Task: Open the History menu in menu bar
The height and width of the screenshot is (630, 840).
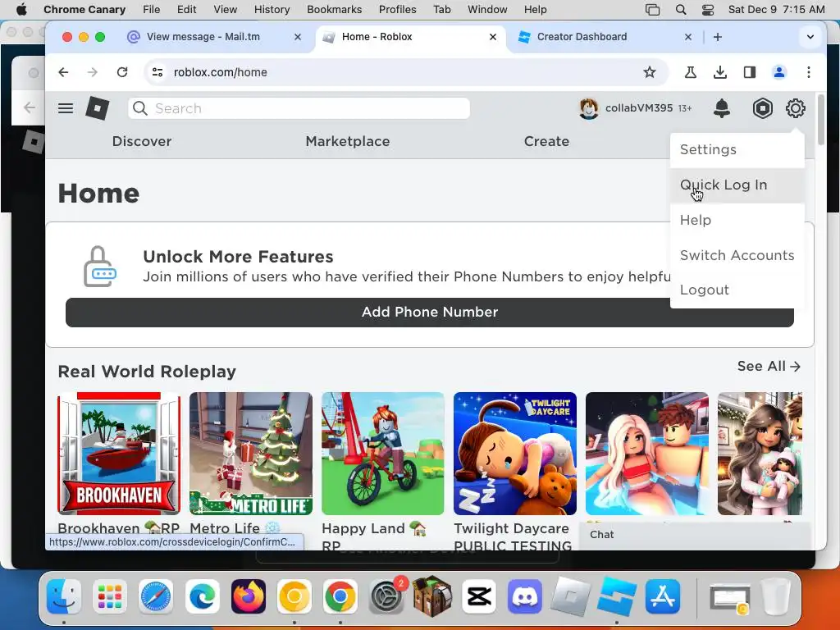Action: 272,10
